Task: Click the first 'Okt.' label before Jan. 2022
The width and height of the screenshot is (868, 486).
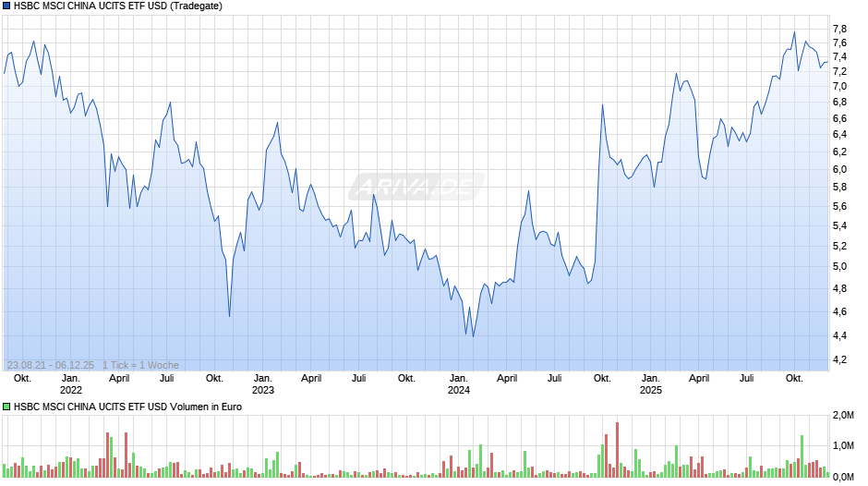Action: click(22, 379)
